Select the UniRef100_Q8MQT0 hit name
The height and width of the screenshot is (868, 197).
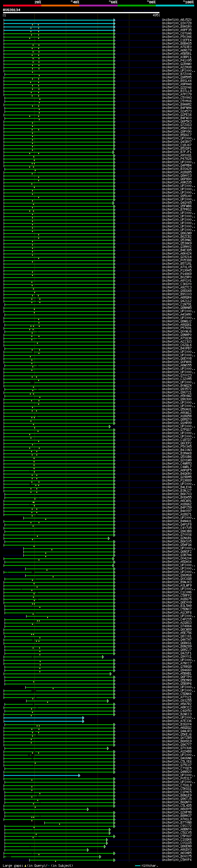(x=177, y=419)
